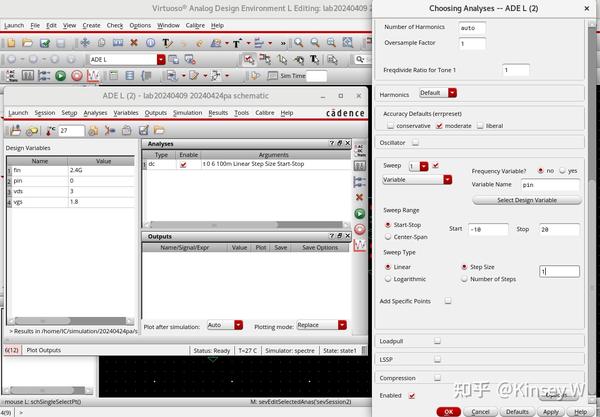This screenshot has width=600, height=417.
Task: Click the Cancel button
Action: pos(480,412)
